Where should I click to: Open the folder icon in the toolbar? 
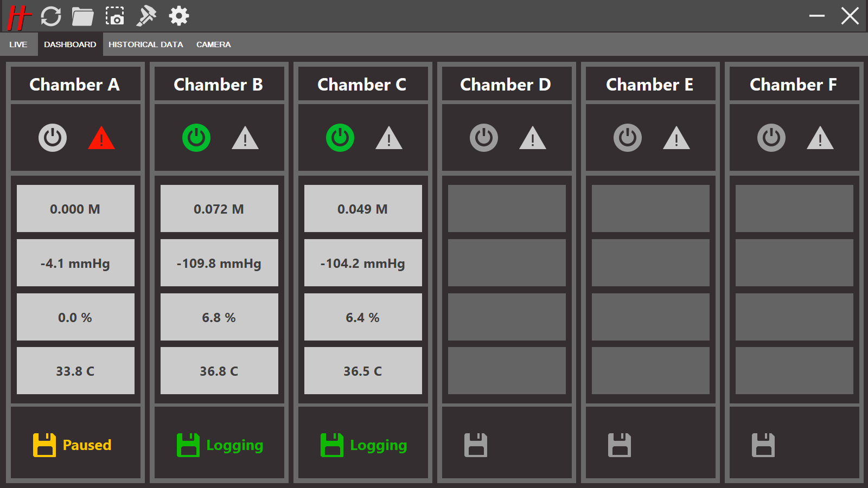[x=82, y=16]
